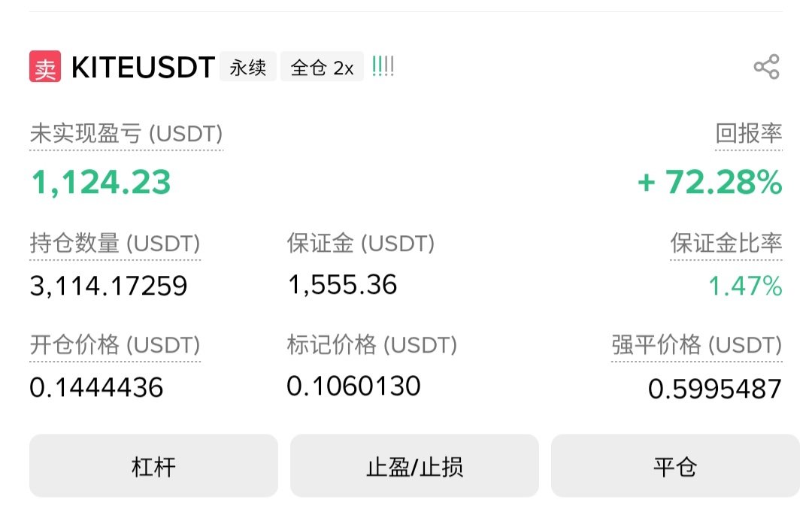
Task: Tap the 永续 perpetual tag
Action: (248, 68)
